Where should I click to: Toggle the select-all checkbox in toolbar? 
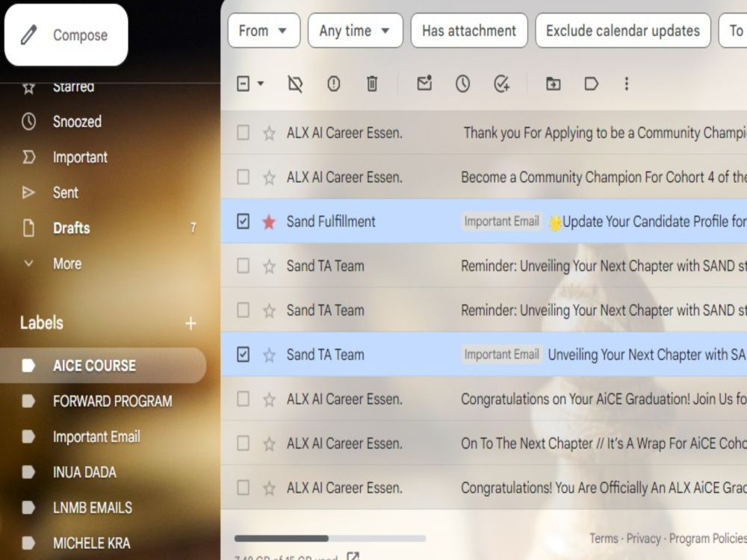[x=243, y=84]
